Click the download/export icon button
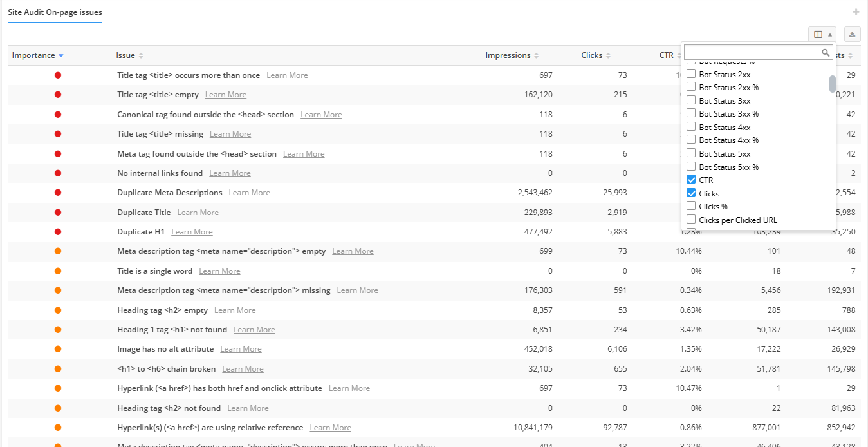The height and width of the screenshot is (447, 868). click(852, 35)
